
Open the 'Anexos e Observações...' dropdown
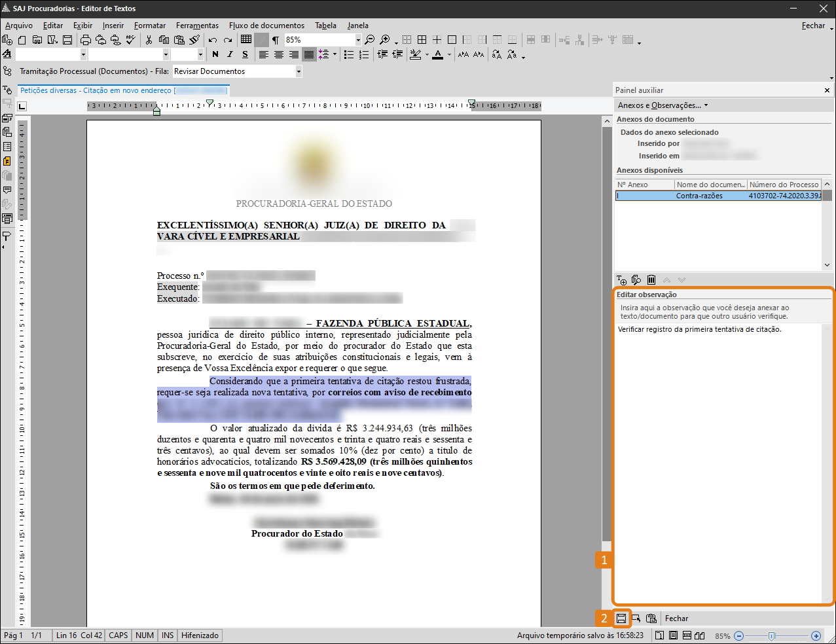tap(663, 105)
